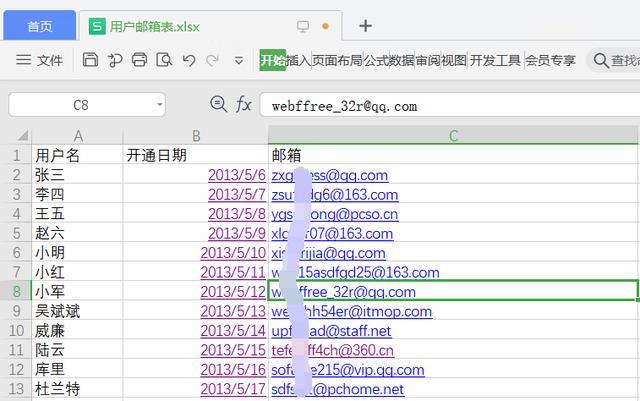The height and width of the screenshot is (401, 640).
Task: Click the 用户名 header cell
Action: 78,155
